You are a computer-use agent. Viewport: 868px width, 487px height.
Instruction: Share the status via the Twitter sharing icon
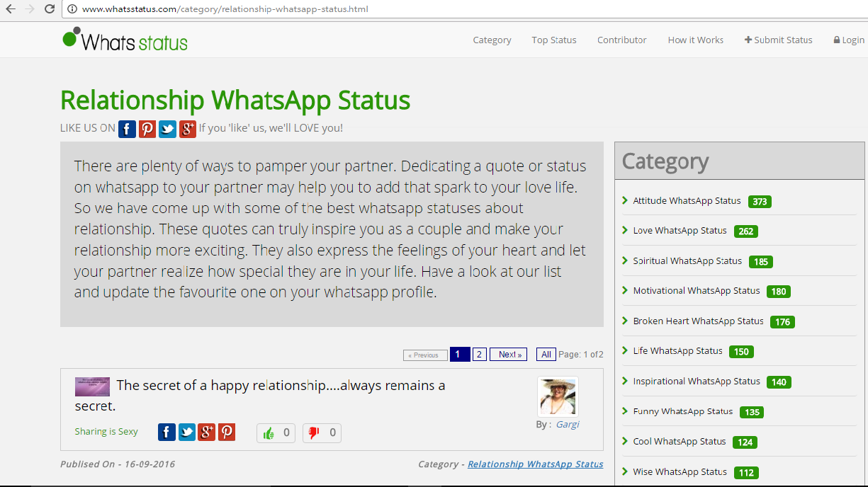pos(186,432)
